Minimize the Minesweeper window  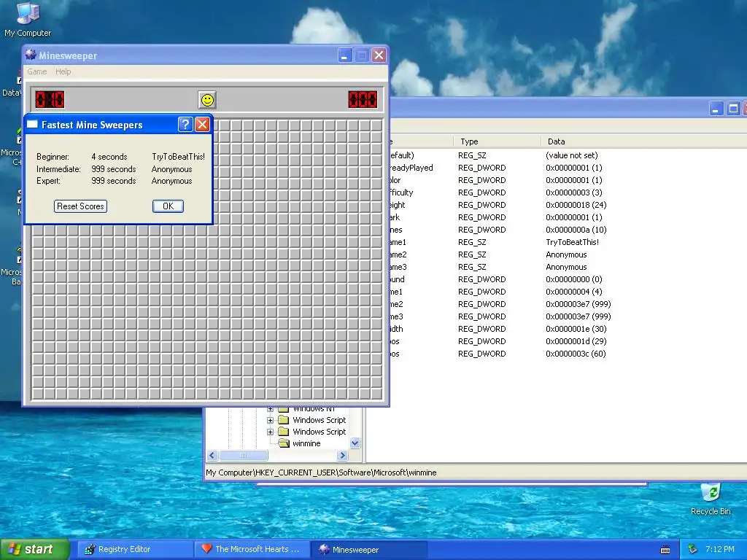coord(345,55)
